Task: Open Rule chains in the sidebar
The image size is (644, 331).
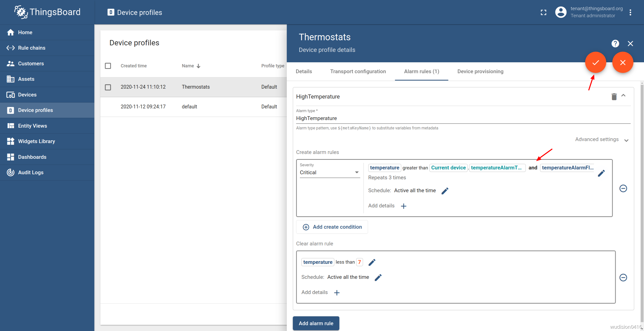Action: [32, 48]
